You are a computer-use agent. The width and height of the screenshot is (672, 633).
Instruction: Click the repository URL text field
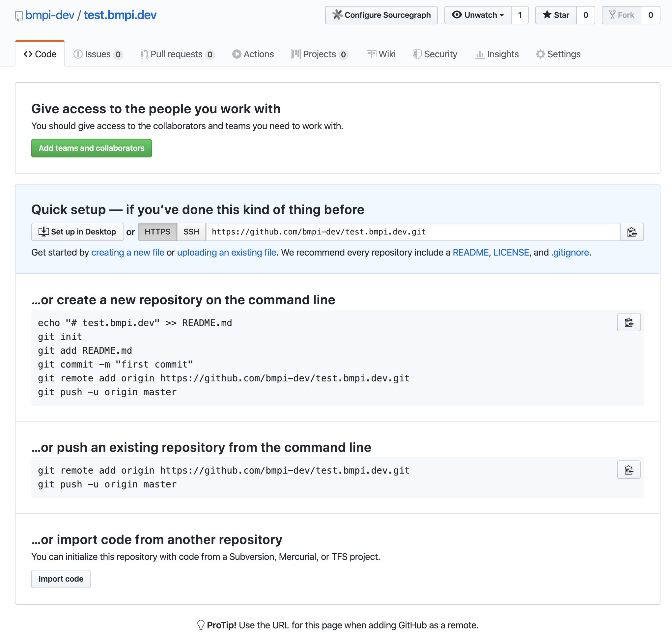pos(413,232)
